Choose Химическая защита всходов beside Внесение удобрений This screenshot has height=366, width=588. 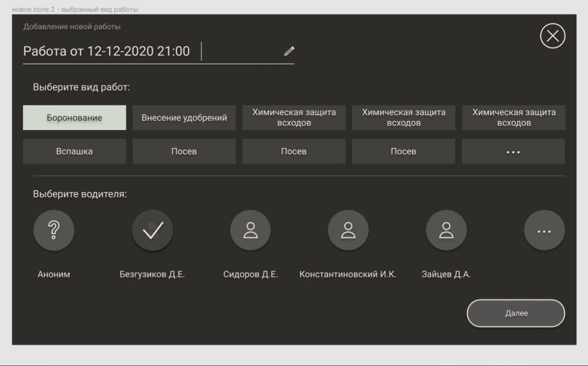pyautogui.click(x=294, y=118)
